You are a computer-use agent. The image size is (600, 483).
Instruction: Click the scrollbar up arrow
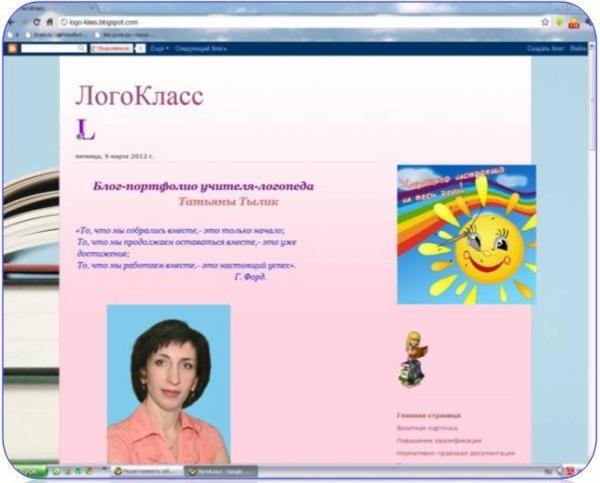click(x=593, y=48)
